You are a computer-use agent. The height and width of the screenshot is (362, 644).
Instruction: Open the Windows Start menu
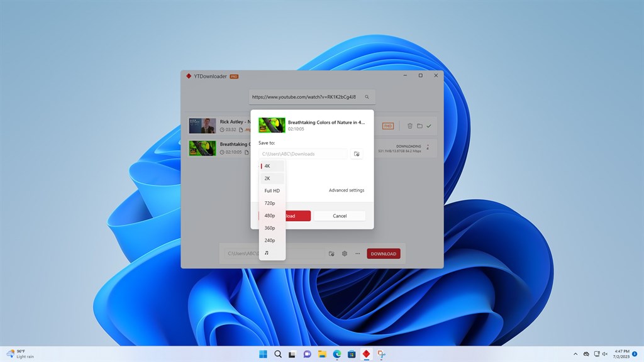tap(264, 354)
